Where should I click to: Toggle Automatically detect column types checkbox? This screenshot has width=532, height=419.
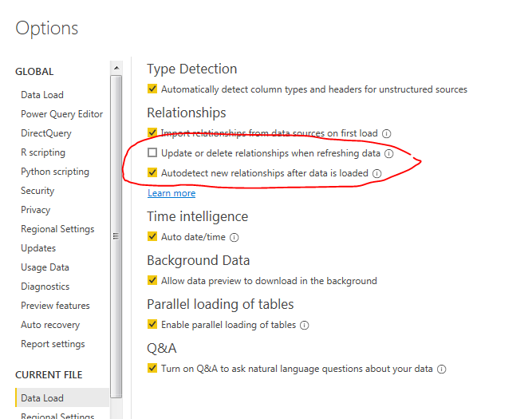(152, 89)
